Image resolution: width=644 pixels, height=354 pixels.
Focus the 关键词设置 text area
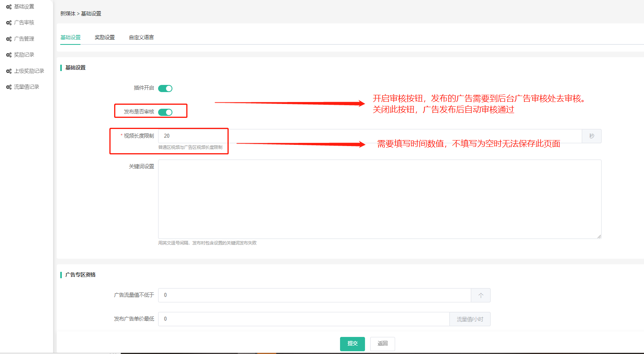tap(379, 199)
